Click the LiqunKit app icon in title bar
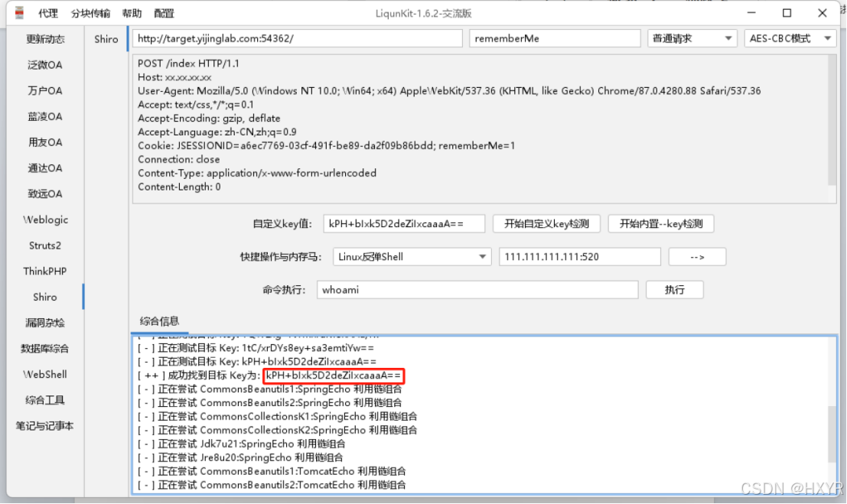This screenshot has height=504, width=847. [x=19, y=13]
